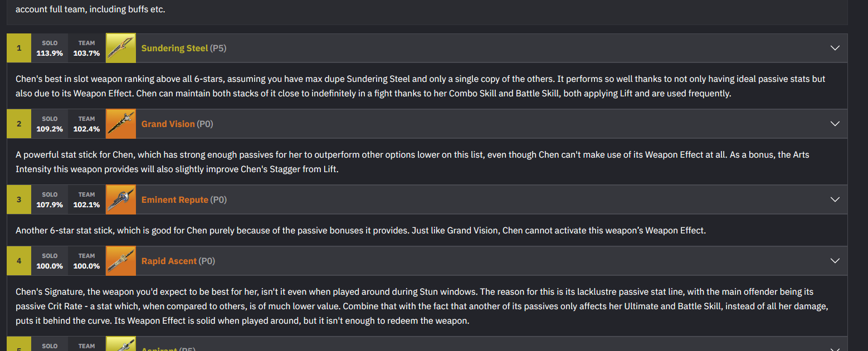
Task: Open the Eminent Repute weapon name link
Action: click(x=174, y=199)
